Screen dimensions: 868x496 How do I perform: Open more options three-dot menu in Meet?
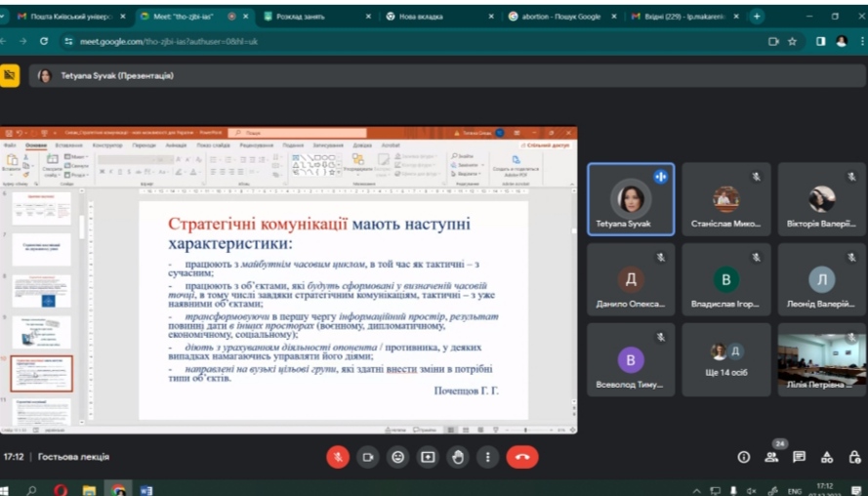point(487,456)
